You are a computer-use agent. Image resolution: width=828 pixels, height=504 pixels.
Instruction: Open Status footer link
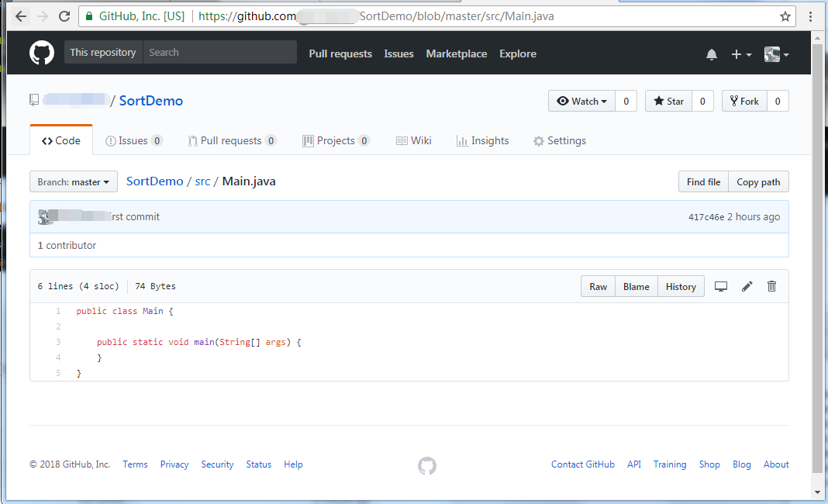(x=259, y=464)
